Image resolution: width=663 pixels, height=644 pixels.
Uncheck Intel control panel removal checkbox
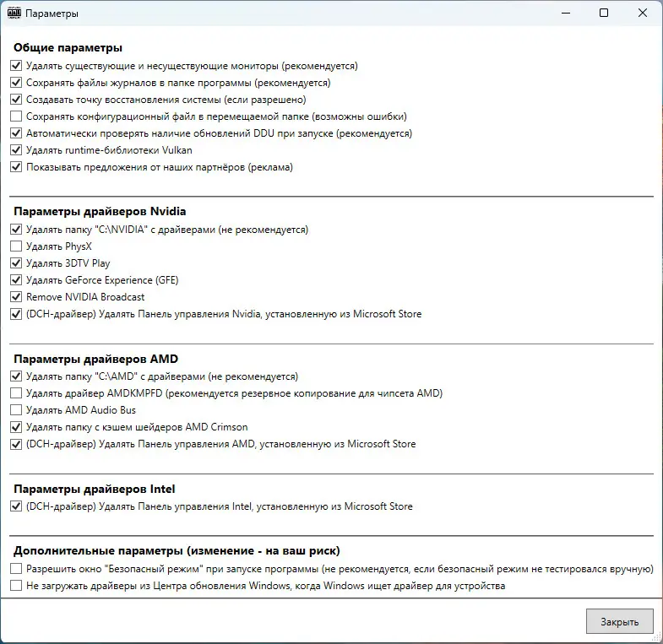(x=16, y=506)
